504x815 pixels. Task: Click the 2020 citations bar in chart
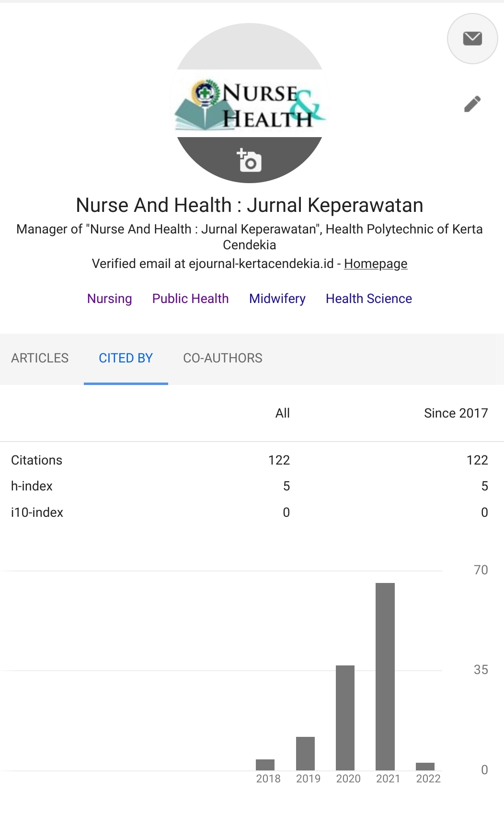(345, 718)
